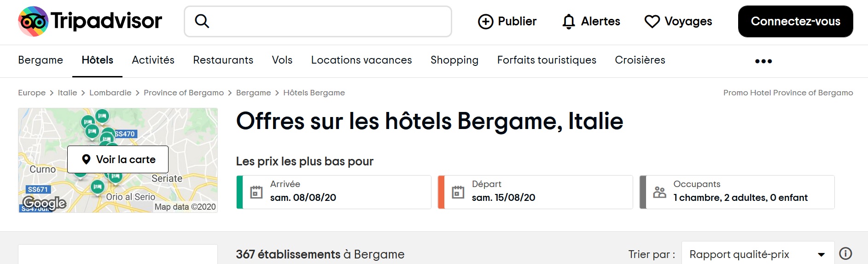Click the Voir la carte button
The width and height of the screenshot is (868, 264).
pos(118,159)
